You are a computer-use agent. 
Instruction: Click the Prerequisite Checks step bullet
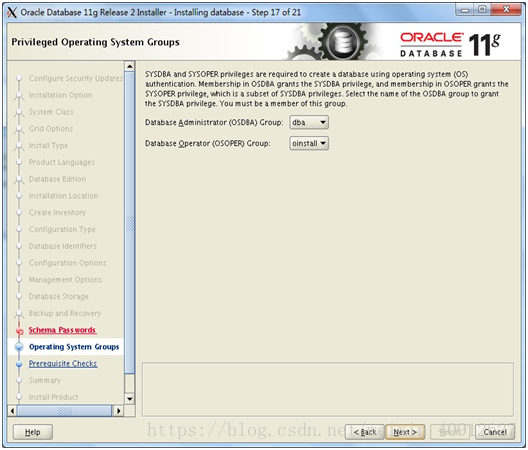tap(19, 364)
